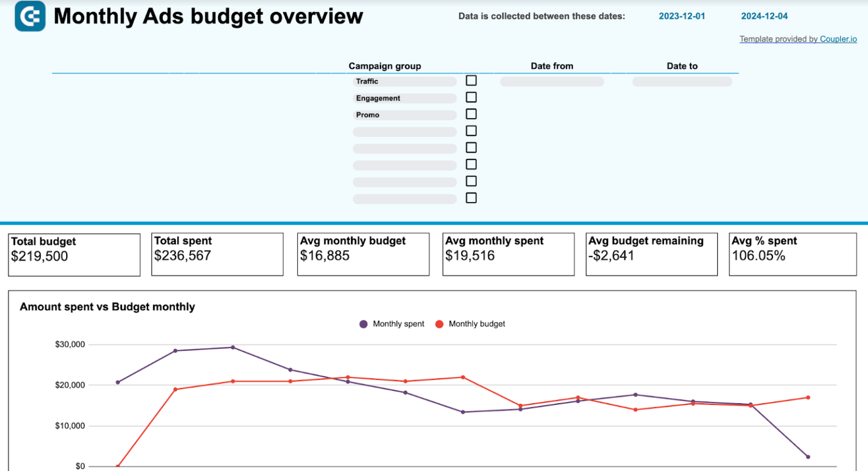The image size is (868, 471).
Task: Check the Promo campaign checkbox
Action: click(x=471, y=114)
